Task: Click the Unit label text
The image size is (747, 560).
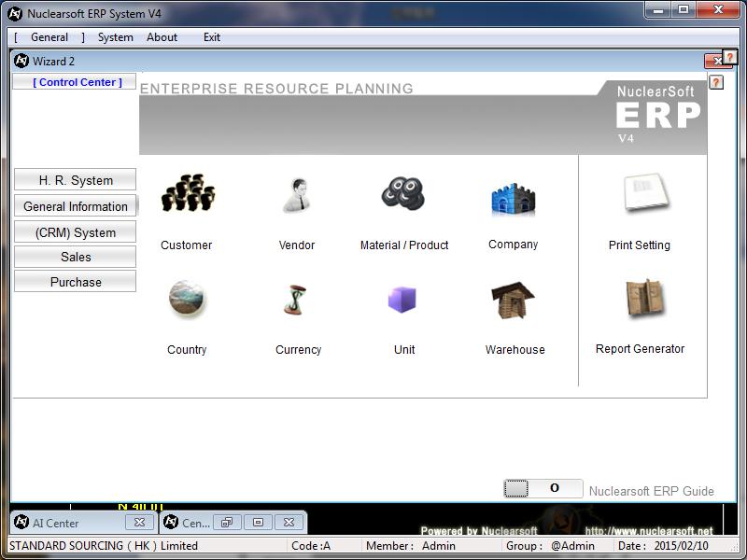Action: (404, 349)
